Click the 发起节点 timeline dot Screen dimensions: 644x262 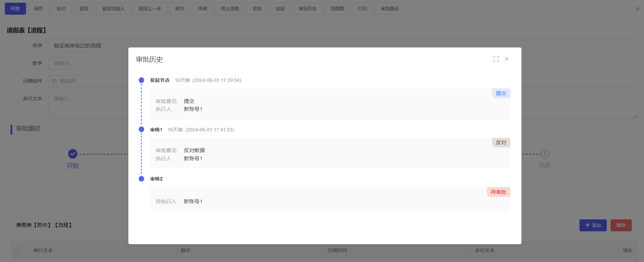click(141, 80)
